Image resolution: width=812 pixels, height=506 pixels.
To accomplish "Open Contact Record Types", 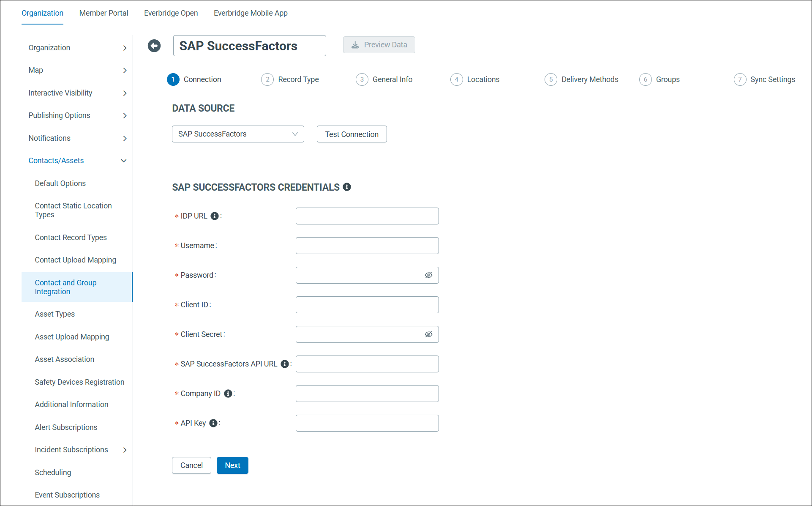I will [71, 238].
